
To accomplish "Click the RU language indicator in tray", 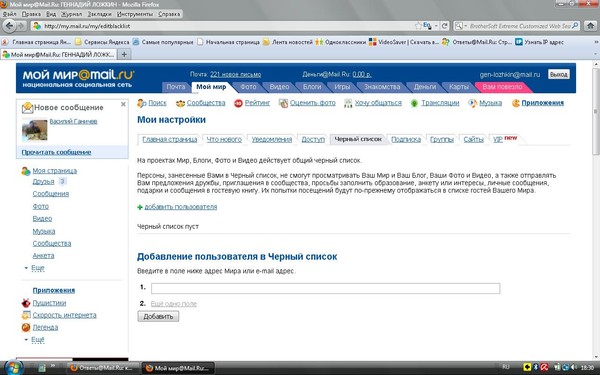I will (506, 367).
